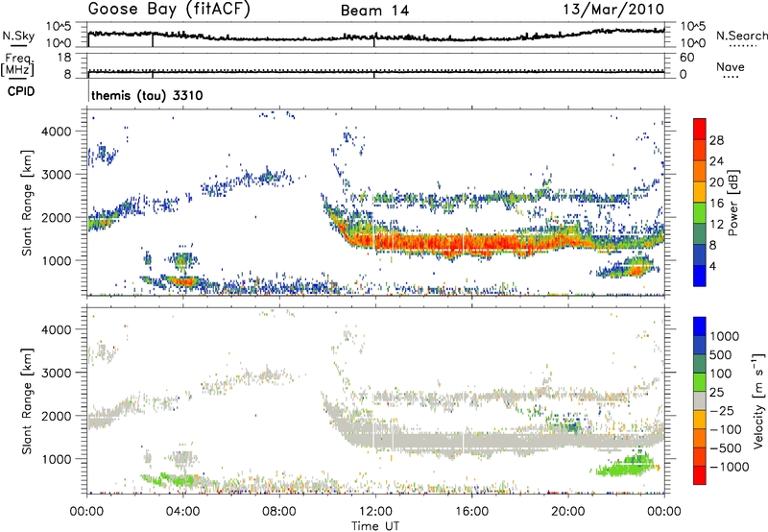768x532 pixels.
Task: Click the "12" label on Power color bar
Action: [x=716, y=225]
